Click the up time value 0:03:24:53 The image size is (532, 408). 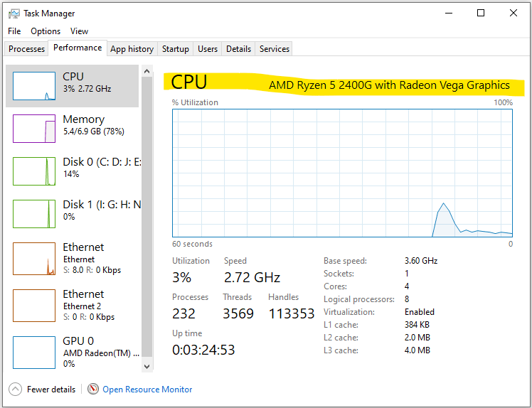pyautogui.click(x=203, y=350)
